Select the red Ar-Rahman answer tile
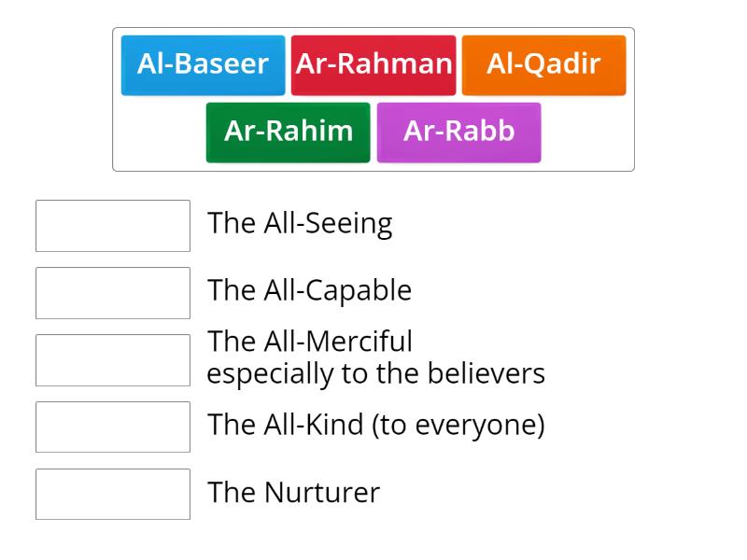747x560 pixels. point(373,64)
